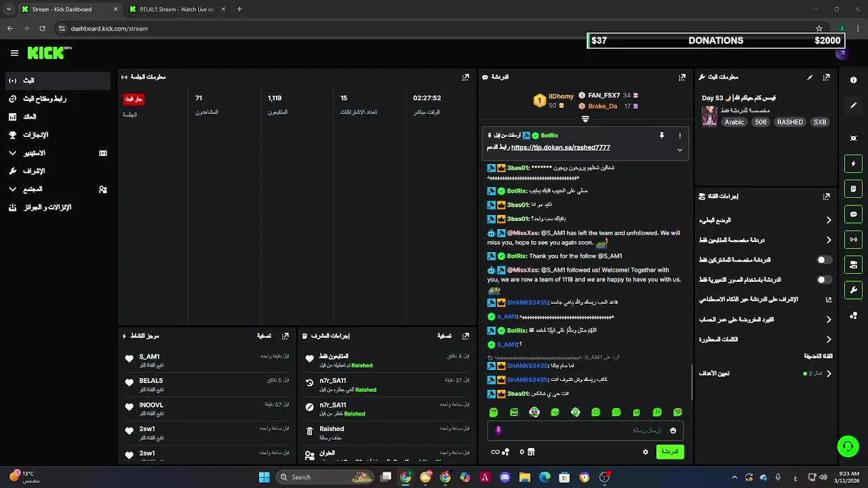Click in the chat message input field
This screenshot has width=868, height=488.
point(585,430)
